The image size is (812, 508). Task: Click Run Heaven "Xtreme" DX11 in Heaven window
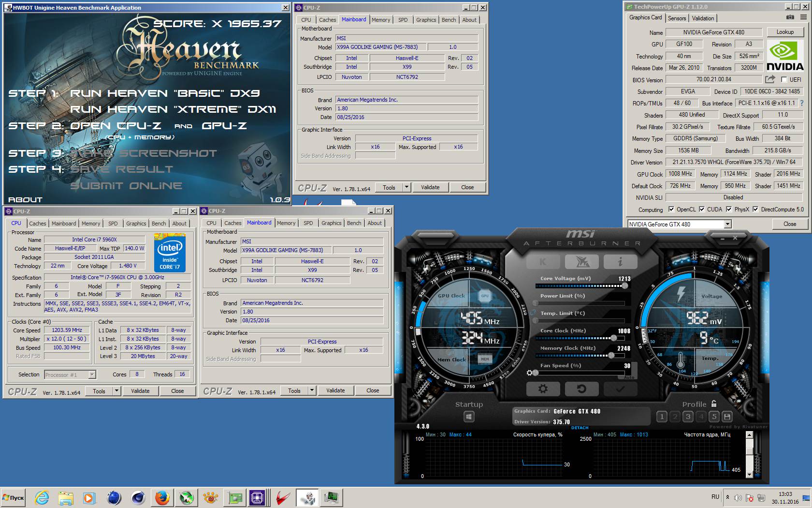173,109
